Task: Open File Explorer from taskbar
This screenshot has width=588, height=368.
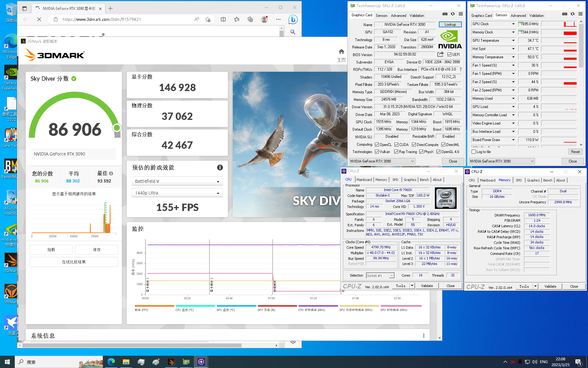Action: click(x=126, y=362)
